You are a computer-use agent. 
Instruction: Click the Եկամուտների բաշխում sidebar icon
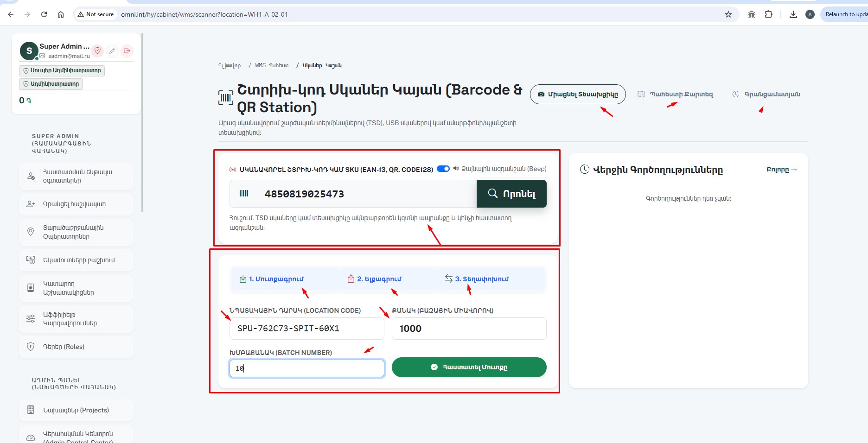(x=31, y=260)
